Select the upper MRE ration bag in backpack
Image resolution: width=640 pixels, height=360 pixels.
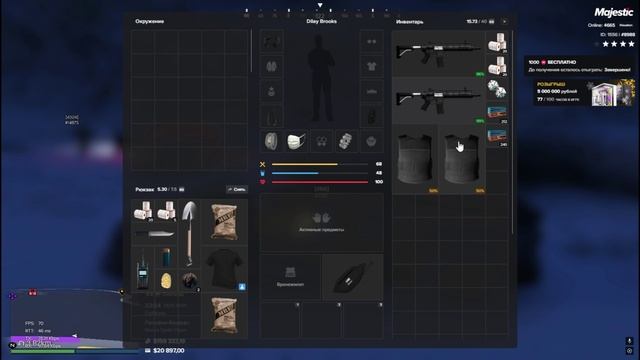(x=224, y=222)
